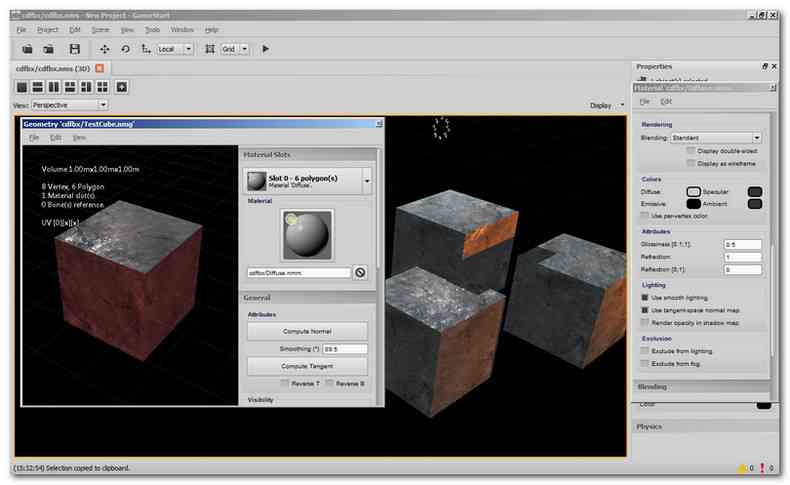Click the clear material icon beside path

tap(360, 272)
